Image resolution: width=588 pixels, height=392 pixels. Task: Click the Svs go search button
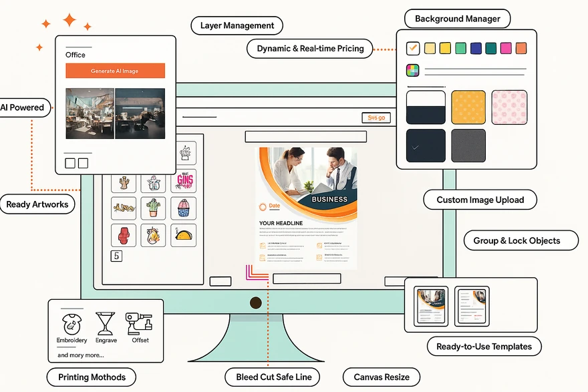click(376, 117)
